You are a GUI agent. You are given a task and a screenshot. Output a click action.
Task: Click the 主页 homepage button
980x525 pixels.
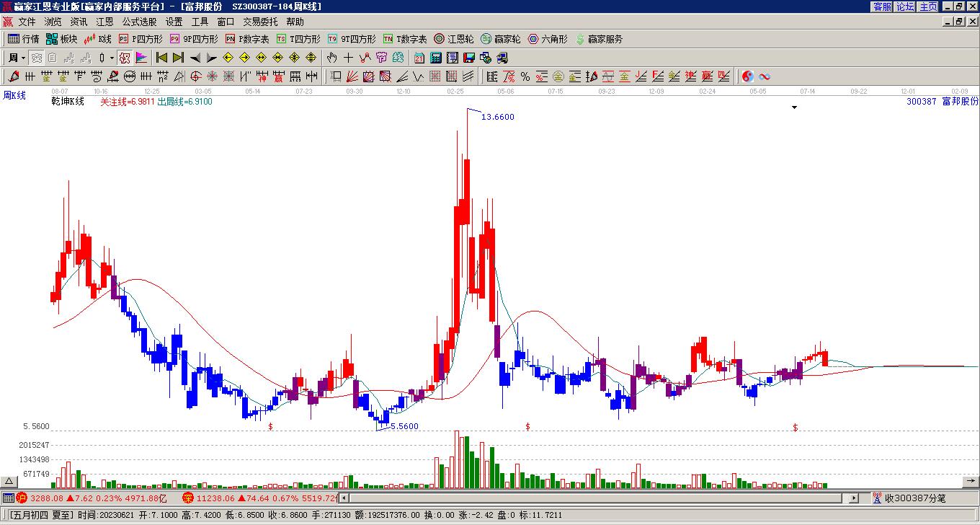(x=928, y=6)
